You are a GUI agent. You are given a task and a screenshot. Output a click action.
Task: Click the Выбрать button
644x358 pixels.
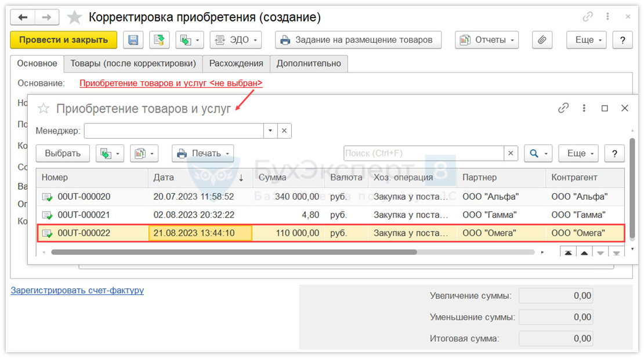63,153
